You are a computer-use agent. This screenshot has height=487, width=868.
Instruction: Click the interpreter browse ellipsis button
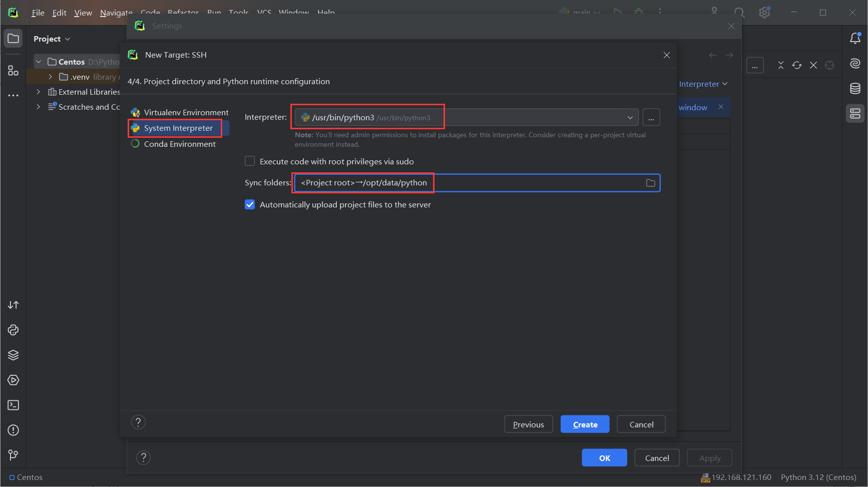pos(651,118)
